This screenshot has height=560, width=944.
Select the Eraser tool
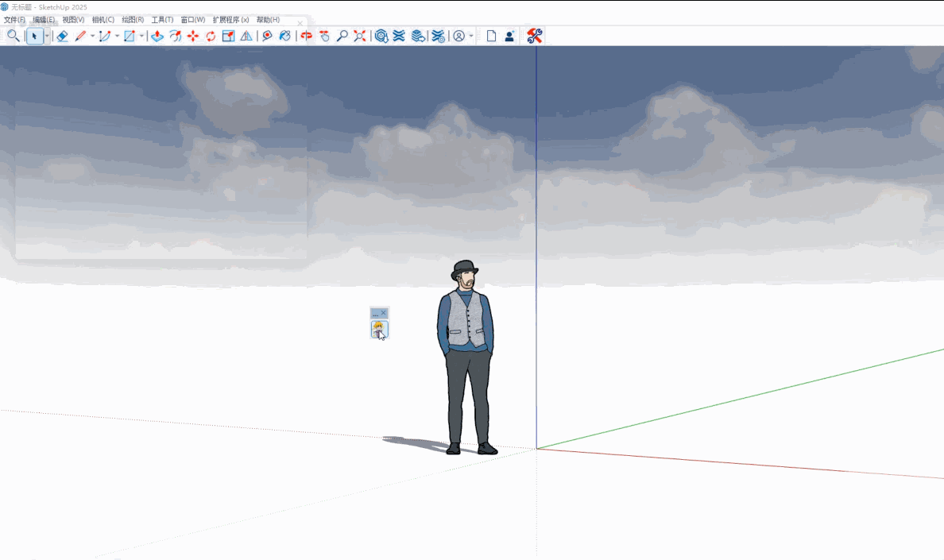pos(63,36)
